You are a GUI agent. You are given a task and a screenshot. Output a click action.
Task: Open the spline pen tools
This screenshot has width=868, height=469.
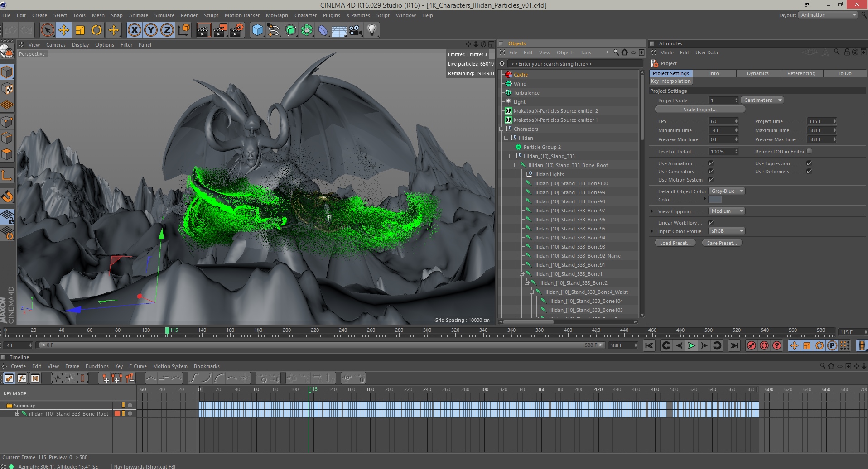pyautogui.click(x=274, y=30)
